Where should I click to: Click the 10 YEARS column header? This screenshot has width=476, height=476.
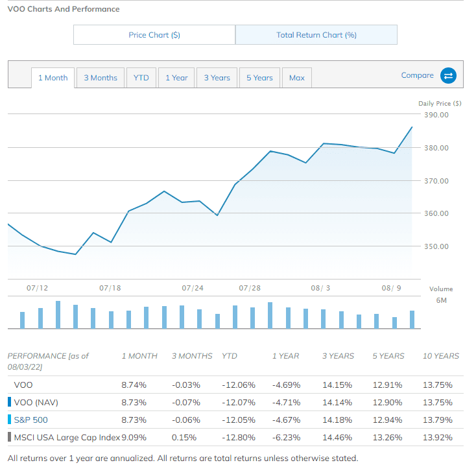[441, 356]
